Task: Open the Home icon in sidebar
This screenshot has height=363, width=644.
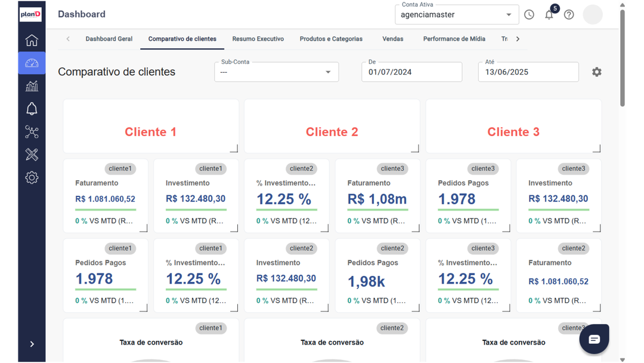Action: click(x=32, y=40)
